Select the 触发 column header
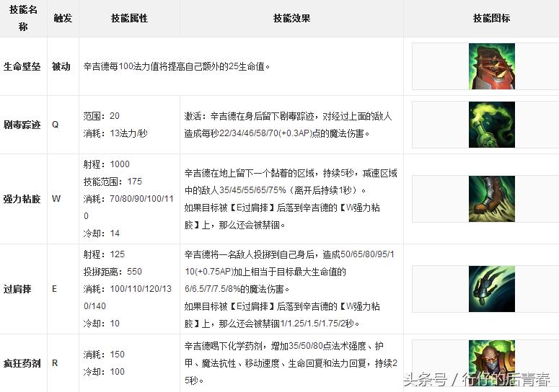Screen dimensions: 559x392 [63, 18]
